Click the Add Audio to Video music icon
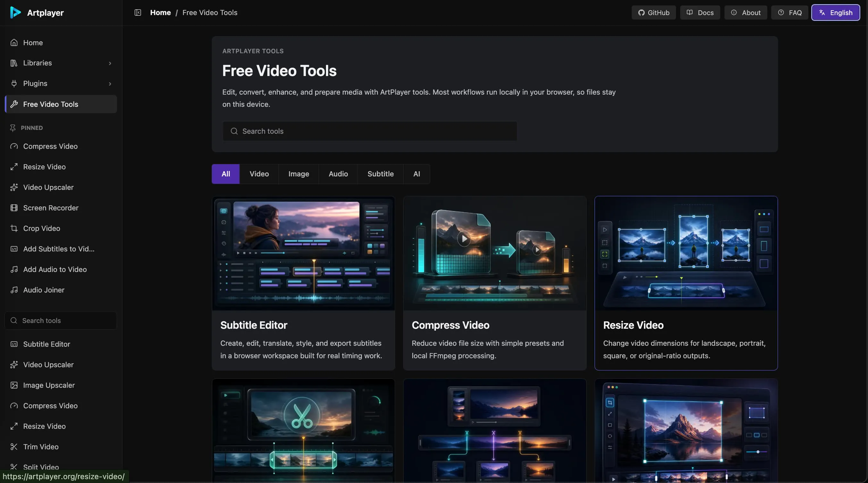Screen dimensions: 868x483 click(14, 269)
